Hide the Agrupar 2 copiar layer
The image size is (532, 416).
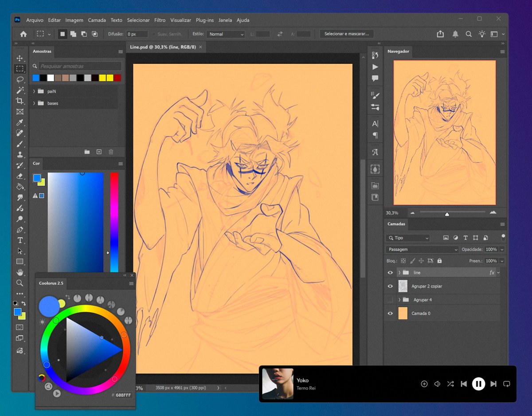[x=390, y=286]
